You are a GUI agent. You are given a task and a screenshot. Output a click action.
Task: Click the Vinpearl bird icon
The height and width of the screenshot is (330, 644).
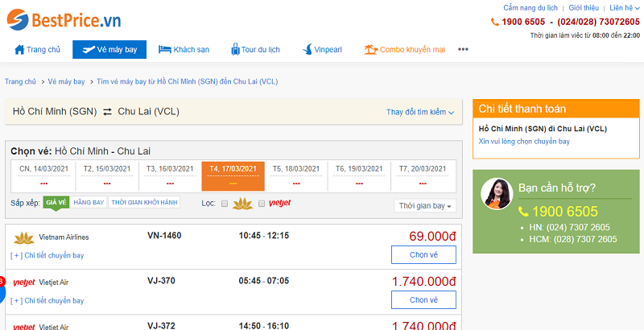coord(307,50)
